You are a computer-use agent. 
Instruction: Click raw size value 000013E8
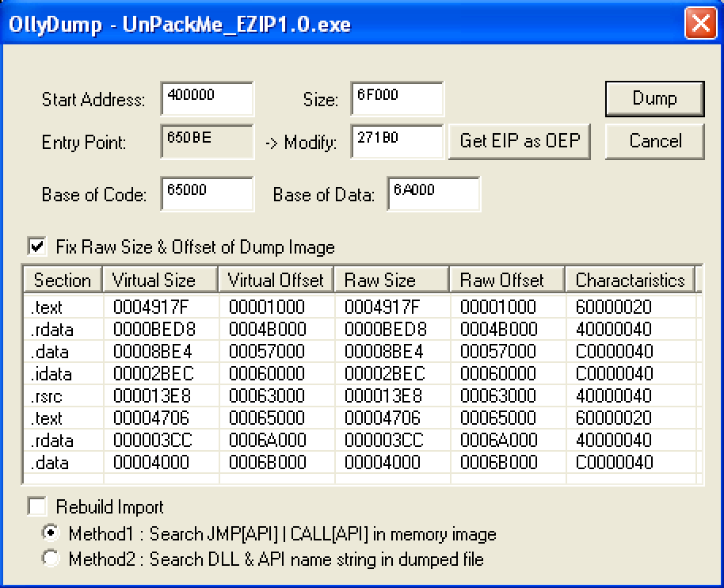383,395
